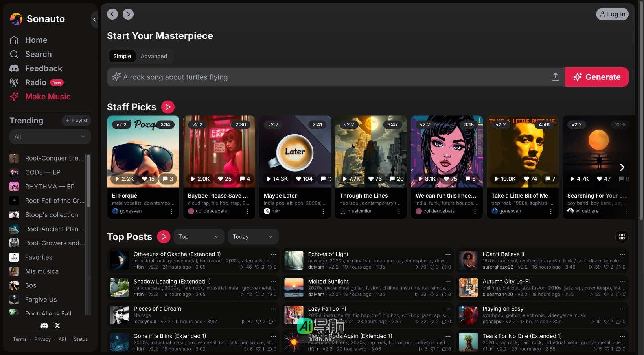
Task: Open the Maybe Later song thumbnail
Action: pyautogui.click(x=295, y=152)
